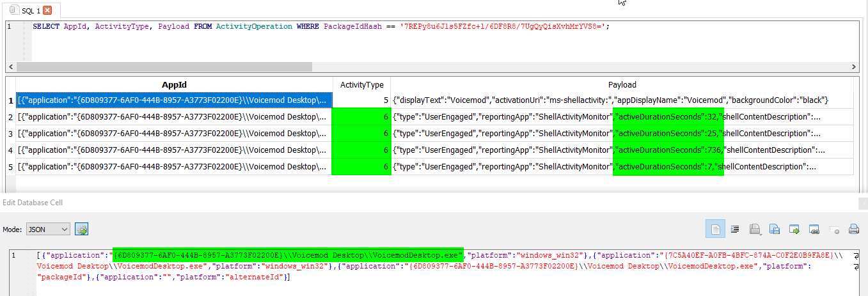Click the export to file icon

pos(775,229)
